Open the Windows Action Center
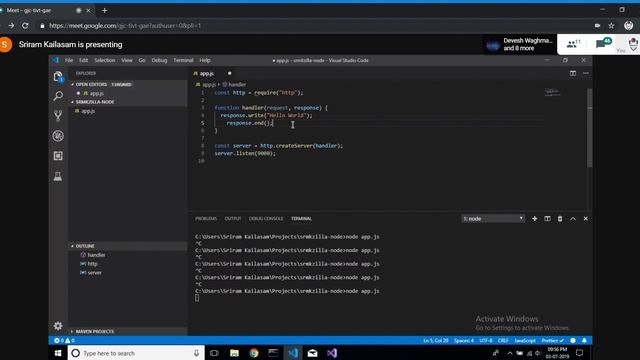The image size is (640, 360). [x=579, y=353]
